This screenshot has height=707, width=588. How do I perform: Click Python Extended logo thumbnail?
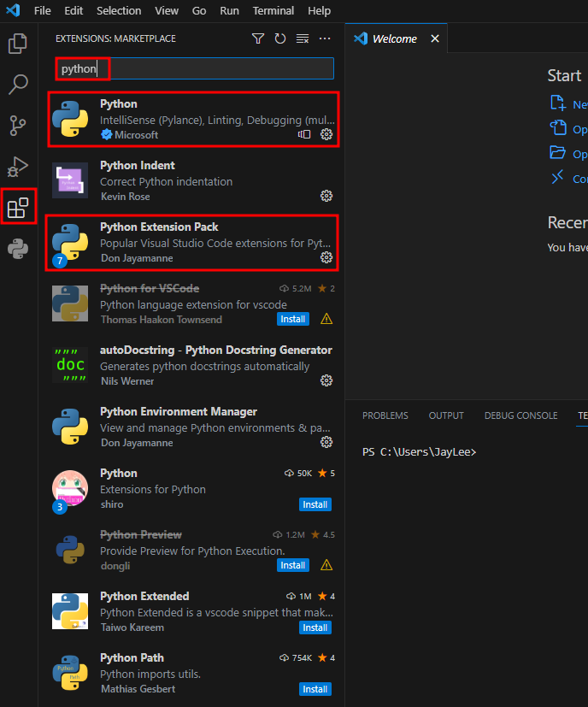click(x=70, y=611)
